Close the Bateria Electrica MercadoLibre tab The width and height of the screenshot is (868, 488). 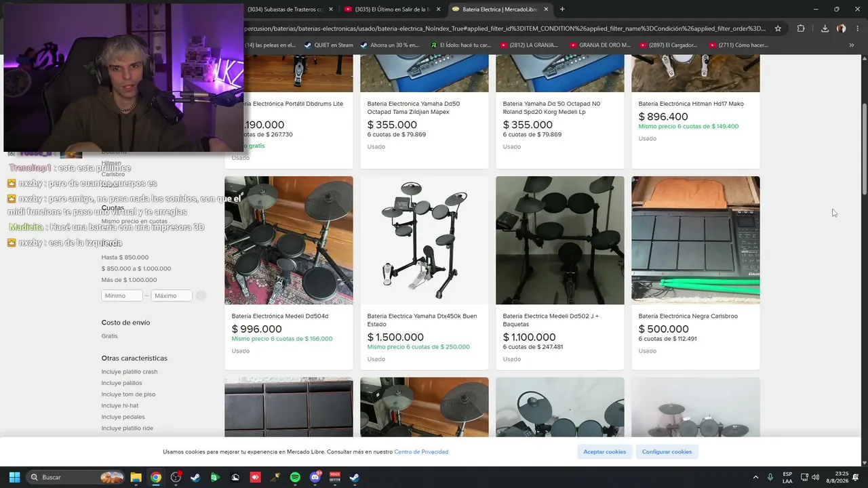click(546, 9)
